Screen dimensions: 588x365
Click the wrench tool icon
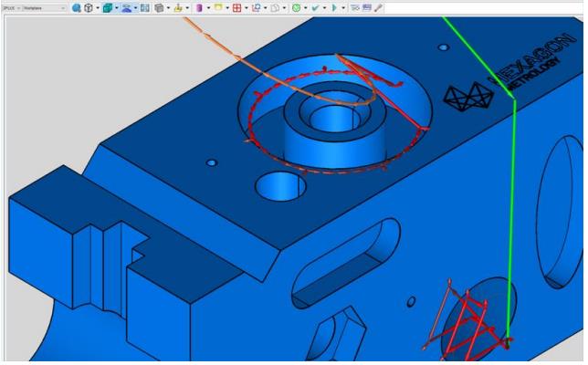tap(378, 6)
